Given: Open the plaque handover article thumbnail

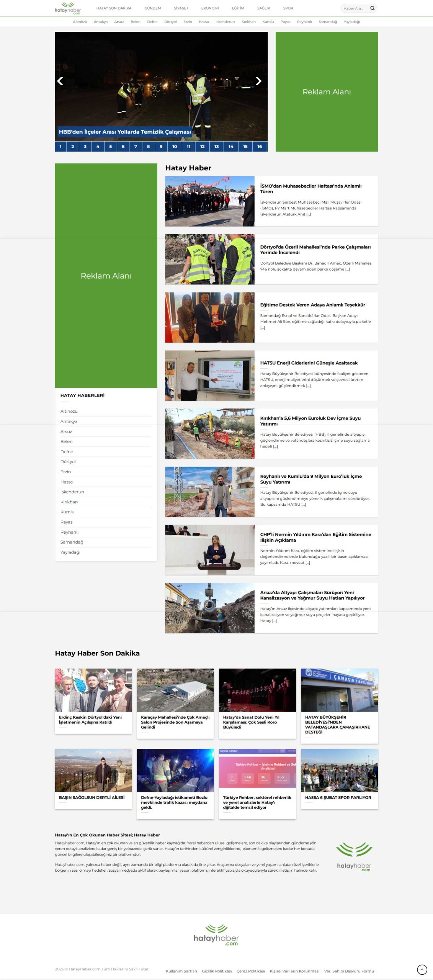Looking at the screenshot, I should coord(210,317).
